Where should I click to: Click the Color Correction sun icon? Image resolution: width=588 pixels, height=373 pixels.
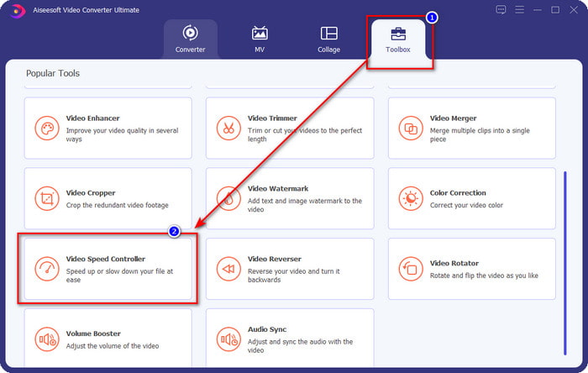(411, 199)
